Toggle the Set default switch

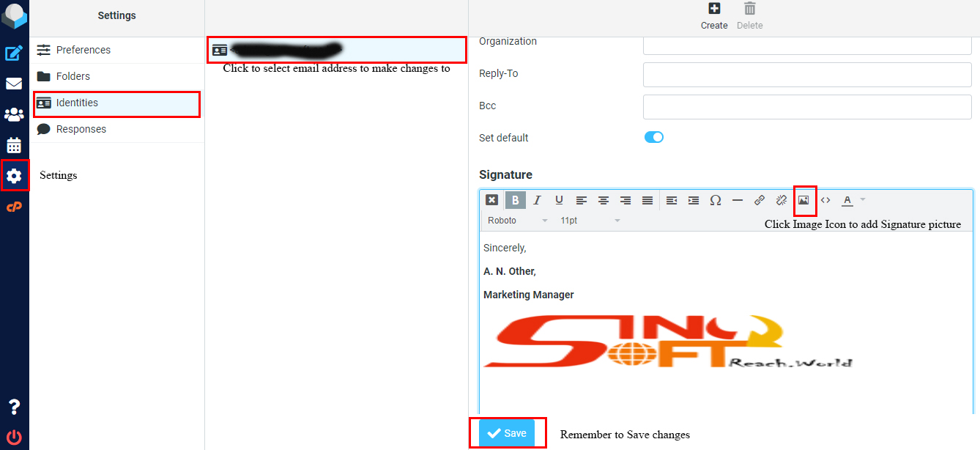[x=653, y=138]
